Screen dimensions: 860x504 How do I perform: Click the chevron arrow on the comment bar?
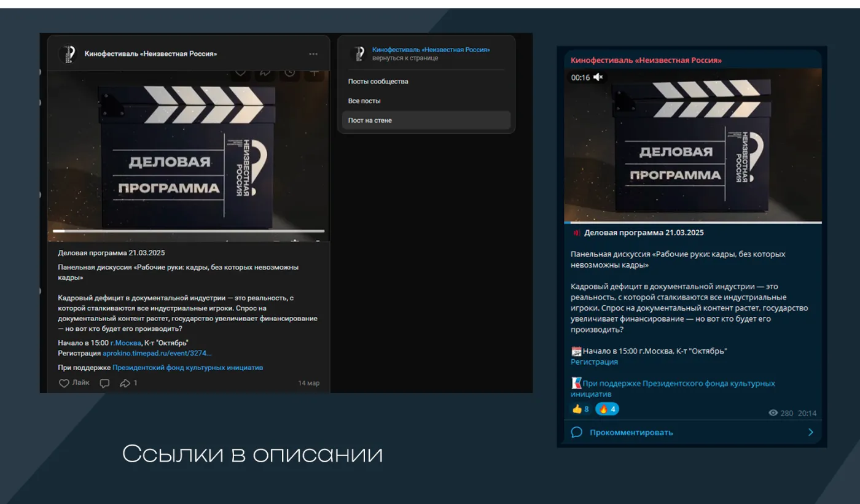point(811,432)
